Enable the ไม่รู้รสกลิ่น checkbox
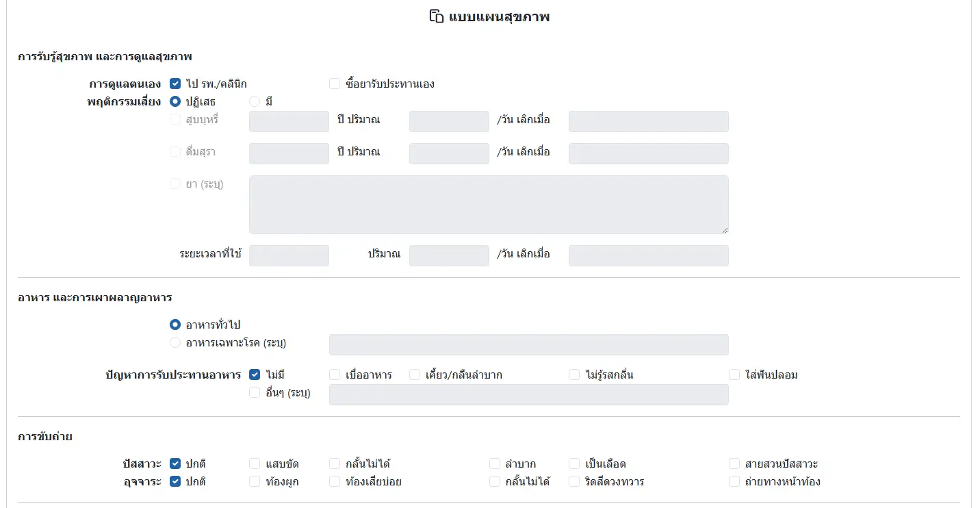 click(x=574, y=374)
